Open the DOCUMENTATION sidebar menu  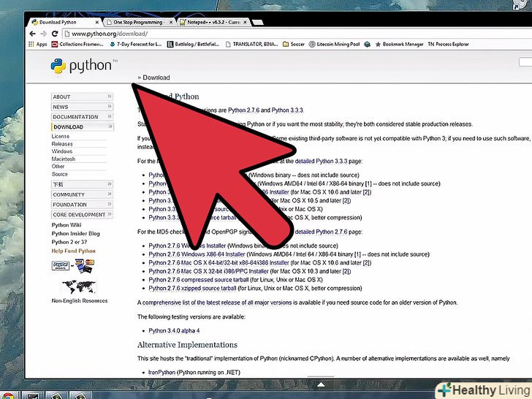[x=82, y=117]
